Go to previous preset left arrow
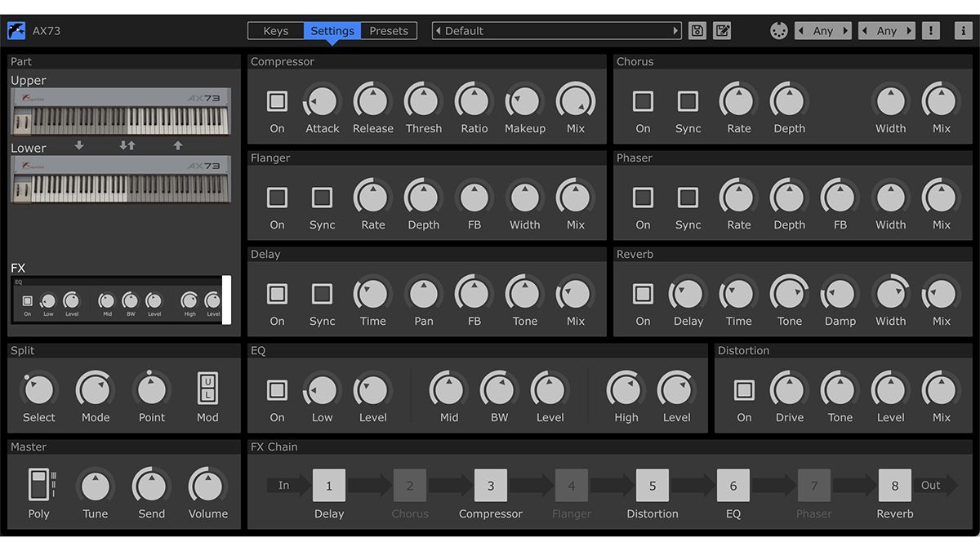 click(x=438, y=31)
